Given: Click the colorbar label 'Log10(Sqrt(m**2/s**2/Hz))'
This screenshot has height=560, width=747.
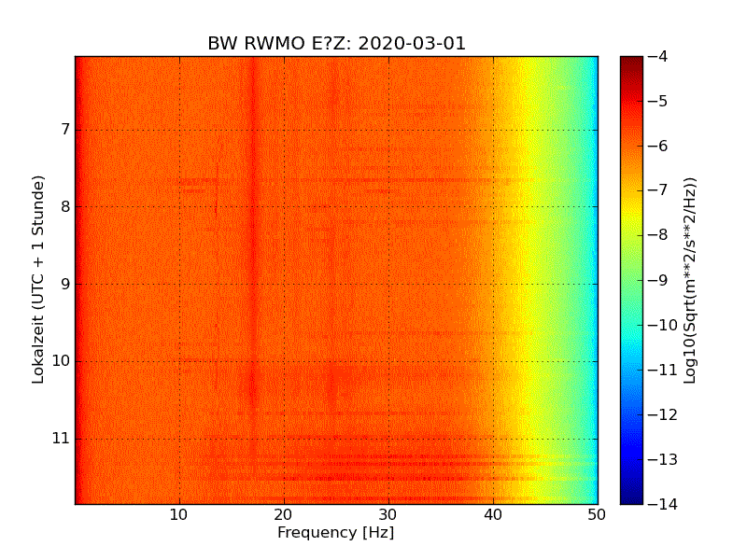Looking at the screenshot, I should click(690, 281).
